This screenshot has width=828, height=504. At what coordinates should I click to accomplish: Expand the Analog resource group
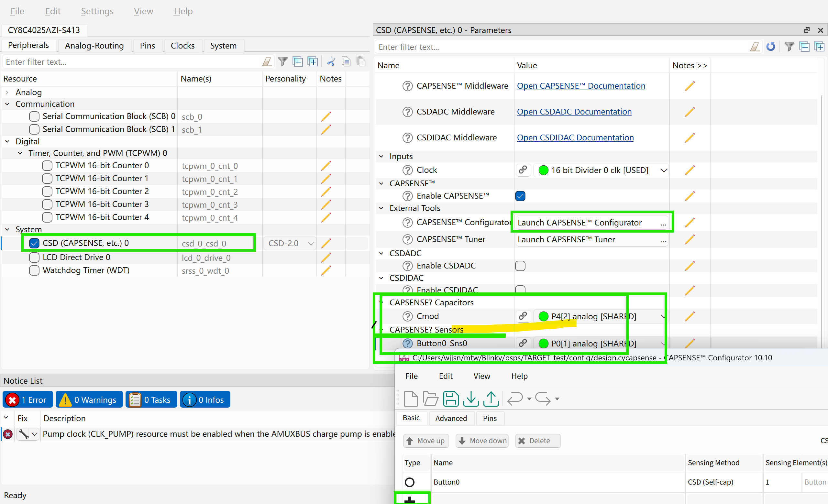point(7,93)
